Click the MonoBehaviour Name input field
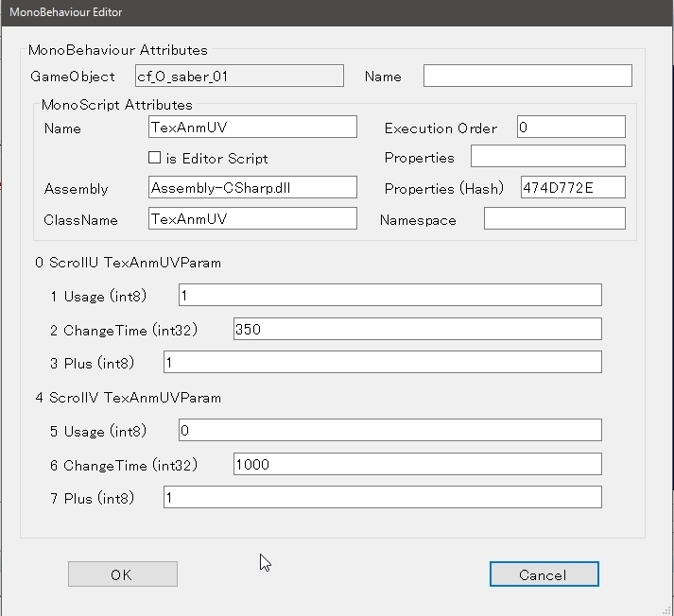This screenshot has height=616, width=674. [527, 76]
